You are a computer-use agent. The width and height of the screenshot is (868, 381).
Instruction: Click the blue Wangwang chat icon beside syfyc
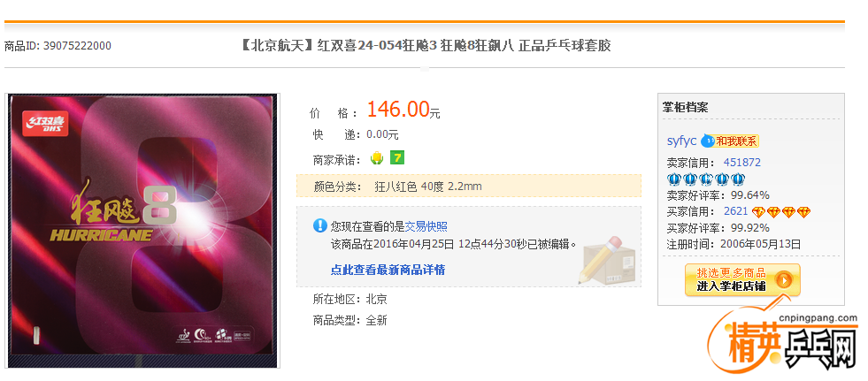tap(707, 141)
